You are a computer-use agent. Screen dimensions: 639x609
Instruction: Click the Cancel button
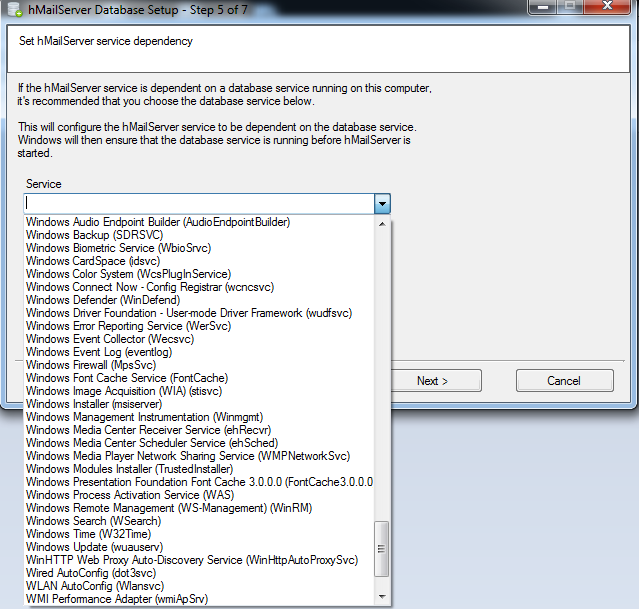tap(564, 381)
